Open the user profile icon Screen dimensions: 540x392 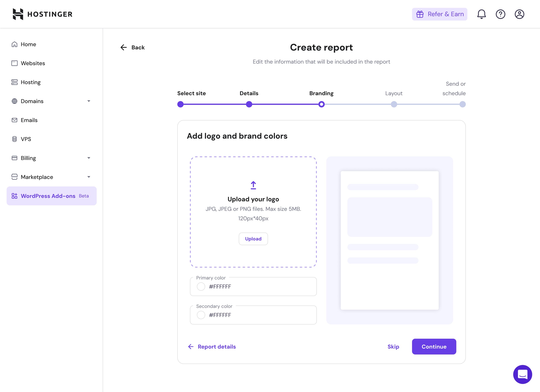(x=519, y=14)
